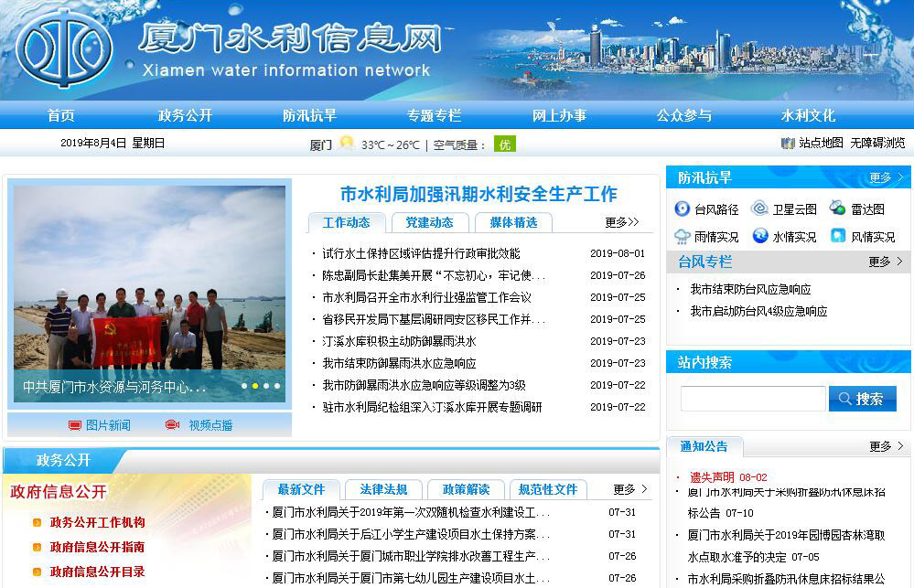The height and width of the screenshot is (588, 914).
Task: Open the radar map (雷达图) icon
Action: coord(838,208)
